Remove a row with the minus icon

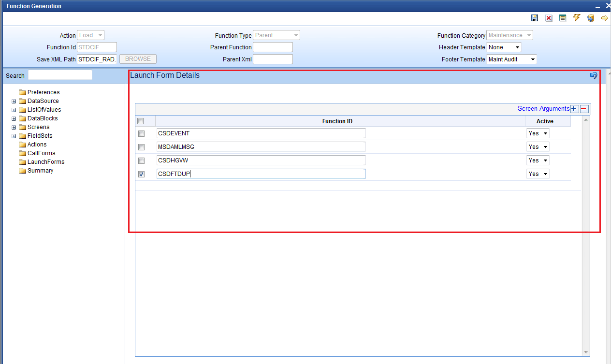click(x=584, y=109)
